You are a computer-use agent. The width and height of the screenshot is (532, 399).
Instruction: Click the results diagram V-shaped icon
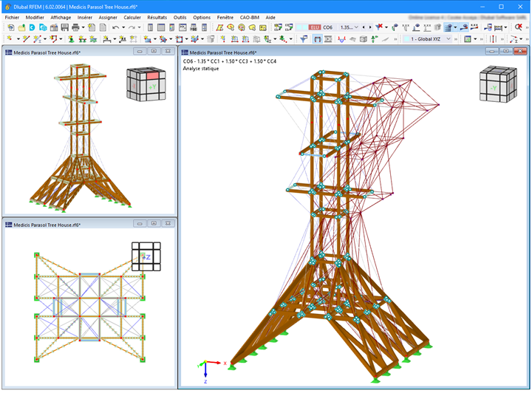click(x=341, y=39)
